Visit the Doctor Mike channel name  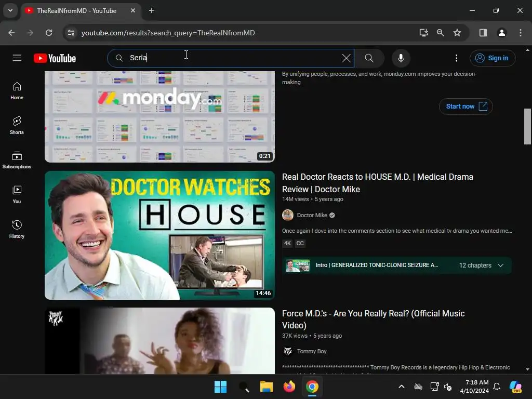(312, 215)
